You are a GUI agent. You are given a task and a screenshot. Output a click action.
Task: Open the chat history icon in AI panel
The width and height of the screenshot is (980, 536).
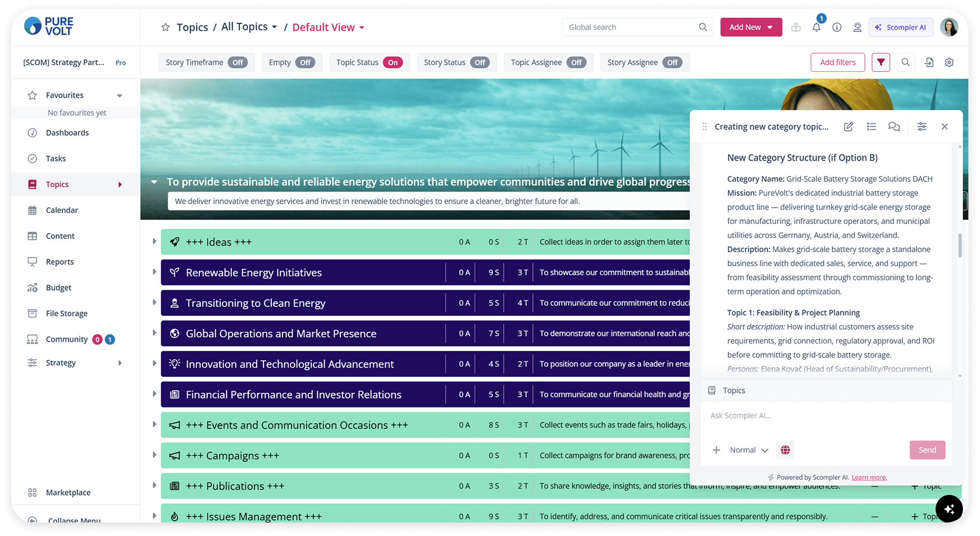click(894, 127)
